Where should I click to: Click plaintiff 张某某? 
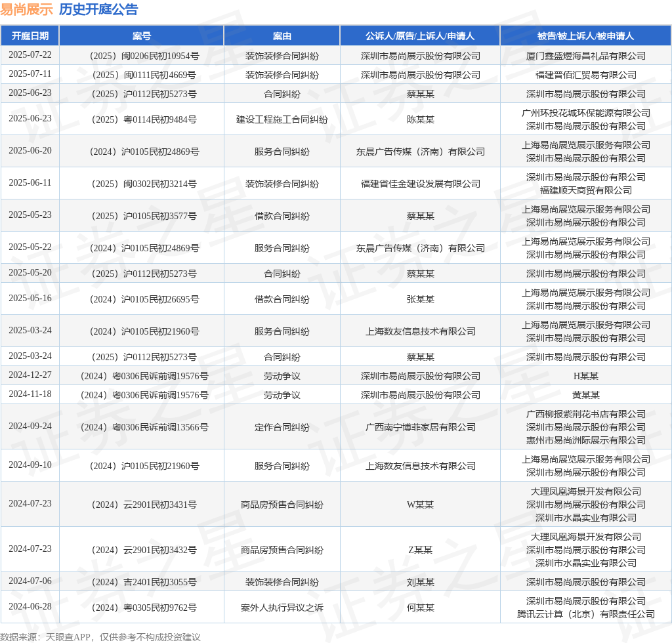click(x=421, y=299)
